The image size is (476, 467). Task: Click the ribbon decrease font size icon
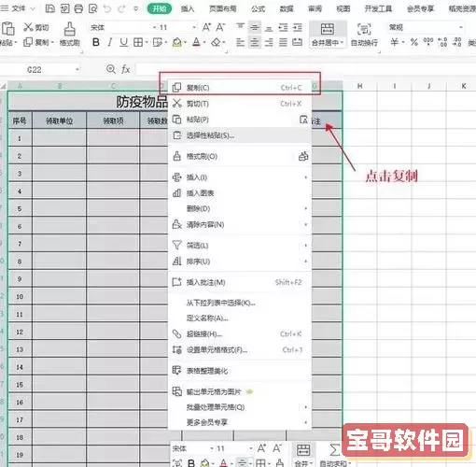[x=220, y=27]
